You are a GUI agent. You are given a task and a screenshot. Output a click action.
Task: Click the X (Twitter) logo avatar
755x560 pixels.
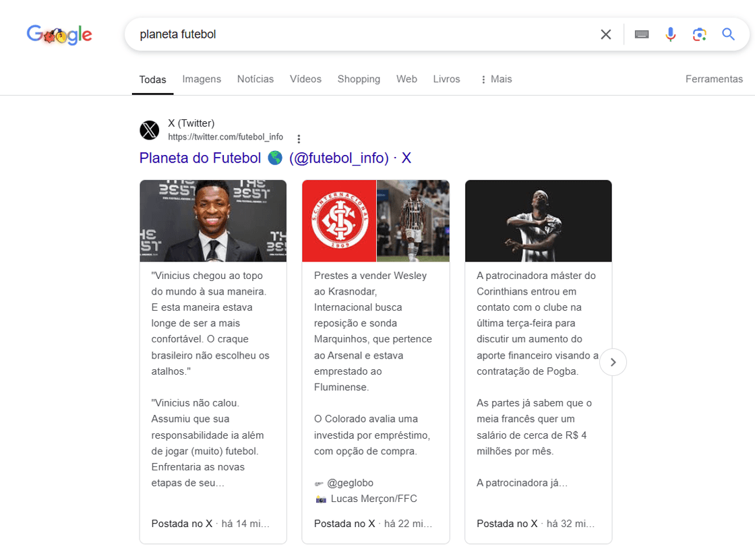pyautogui.click(x=149, y=130)
